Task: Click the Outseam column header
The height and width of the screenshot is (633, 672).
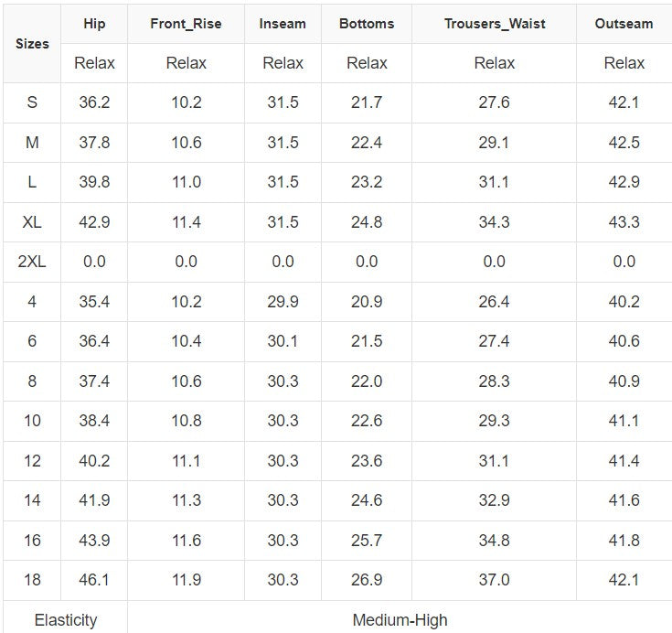Action: 624,24
